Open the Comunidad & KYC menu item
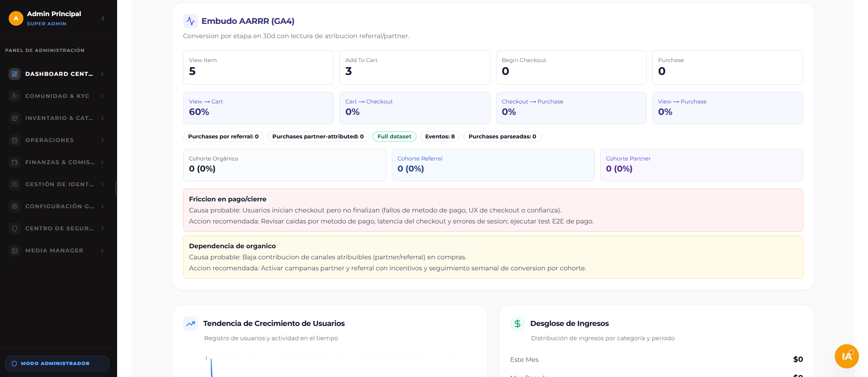 tap(57, 96)
